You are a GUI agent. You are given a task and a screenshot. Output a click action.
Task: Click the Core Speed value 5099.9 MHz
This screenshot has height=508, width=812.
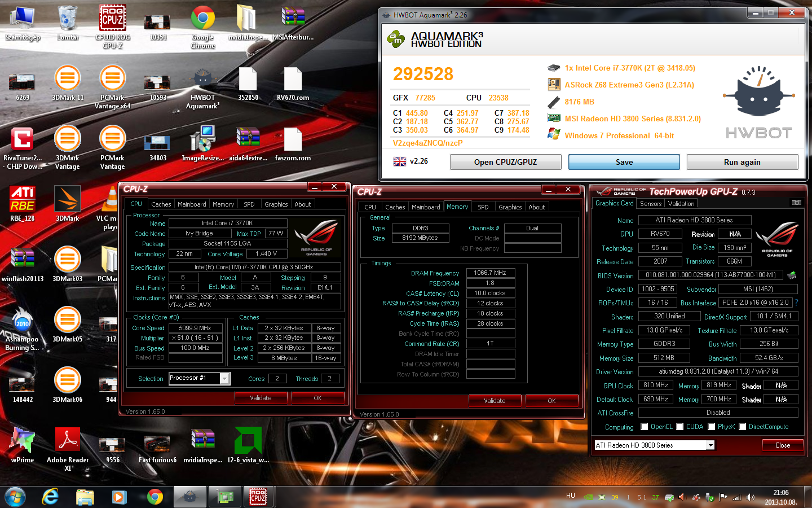195,328
